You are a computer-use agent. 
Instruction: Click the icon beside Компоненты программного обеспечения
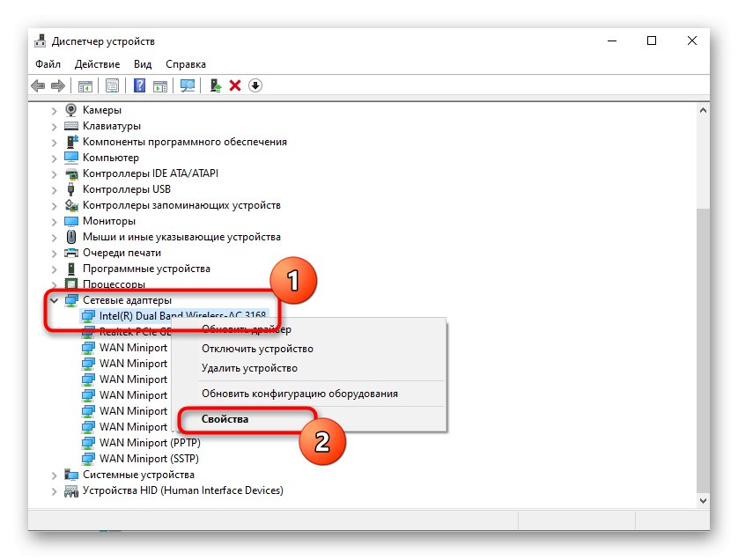tap(71, 142)
